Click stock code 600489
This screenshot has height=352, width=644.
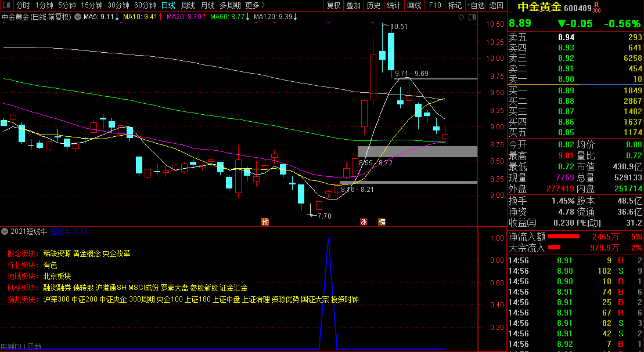click(x=577, y=8)
